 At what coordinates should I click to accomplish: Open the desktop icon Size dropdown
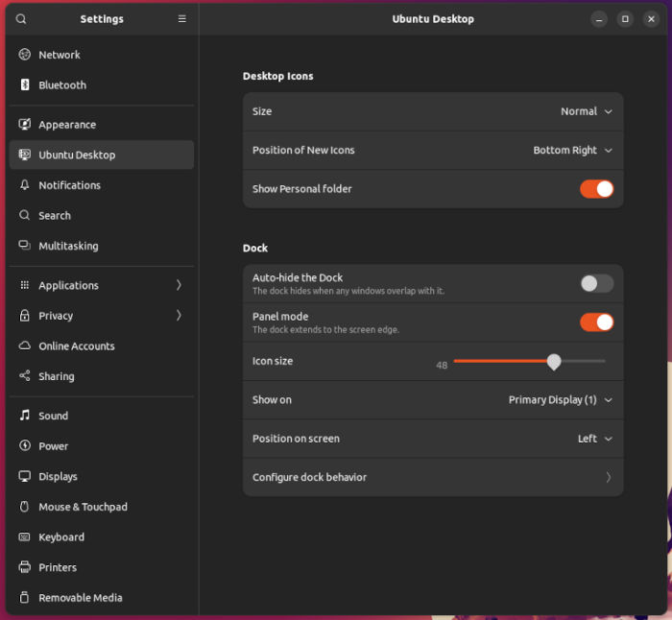coord(586,111)
